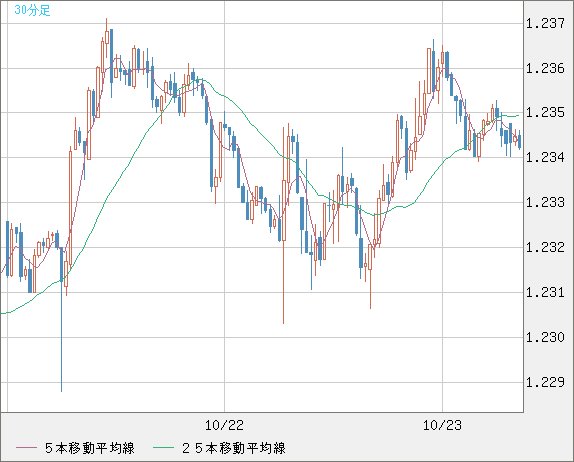Click the 1.229 price axis label
This screenshot has height=462, width=574.
click(x=545, y=382)
